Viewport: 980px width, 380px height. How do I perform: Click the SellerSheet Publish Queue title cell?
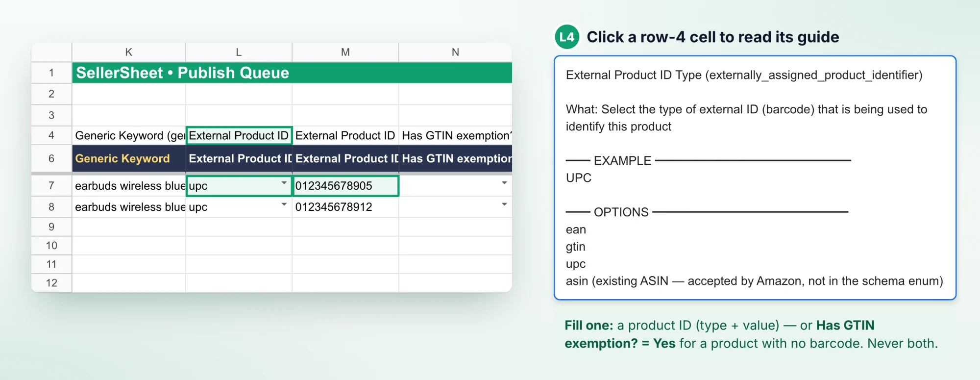(x=292, y=73)
